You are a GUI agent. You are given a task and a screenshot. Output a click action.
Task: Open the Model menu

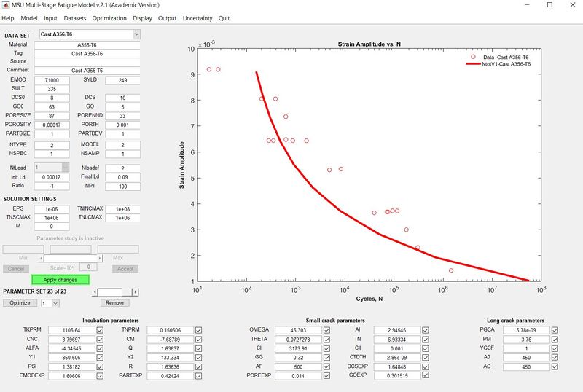point(29,17)
